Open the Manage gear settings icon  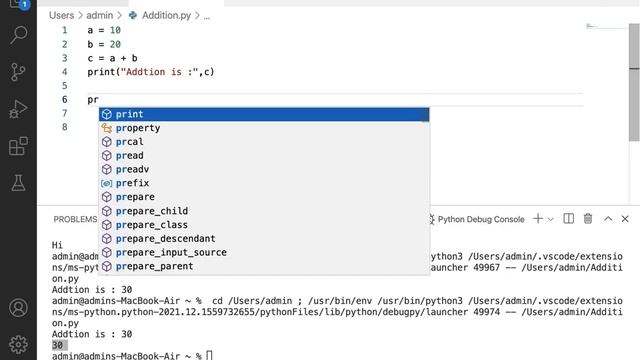(x=18, y=344)
